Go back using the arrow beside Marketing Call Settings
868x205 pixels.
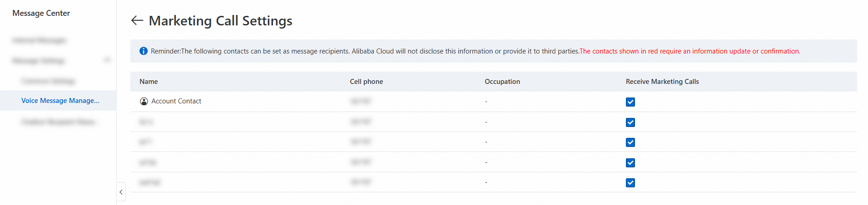pyautogui.click(x=137, y=20)
